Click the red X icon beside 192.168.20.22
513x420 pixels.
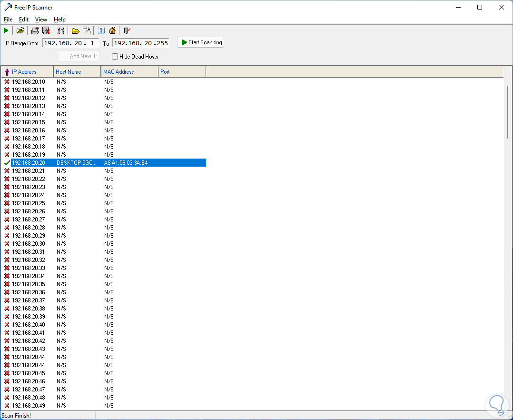(x=7, y=179)
